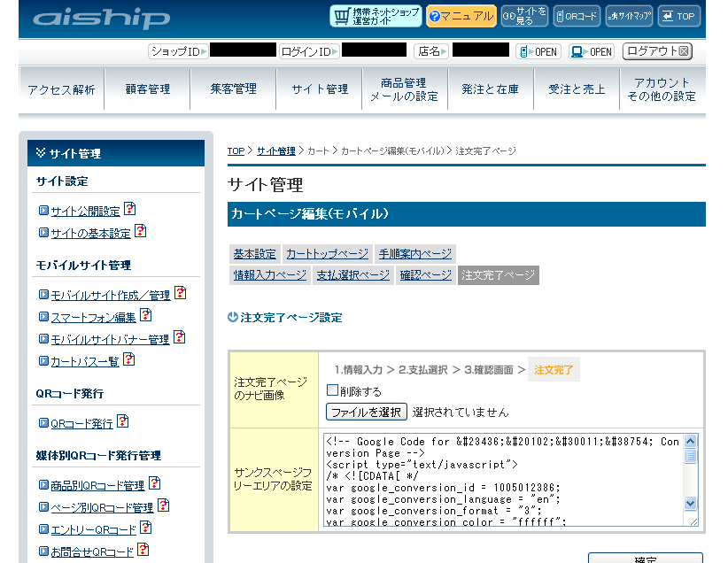Open the サイトマップ header button

click(x=629, y=16)
